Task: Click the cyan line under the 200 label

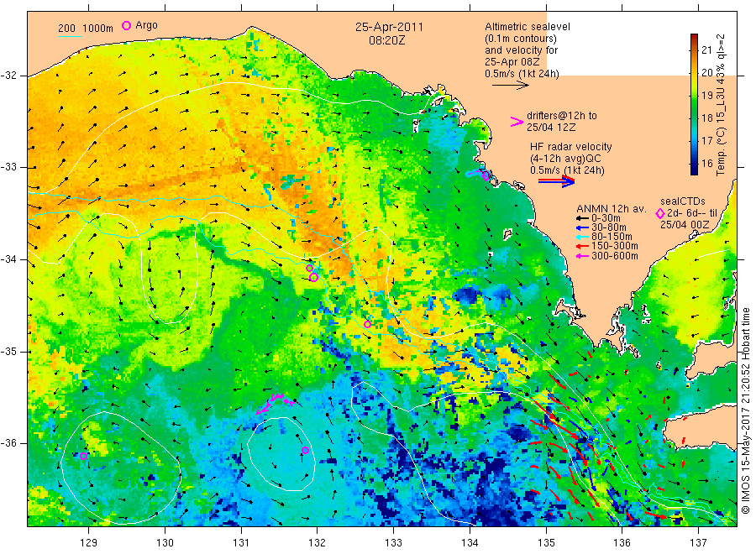Action: click(x=70, y=36)
